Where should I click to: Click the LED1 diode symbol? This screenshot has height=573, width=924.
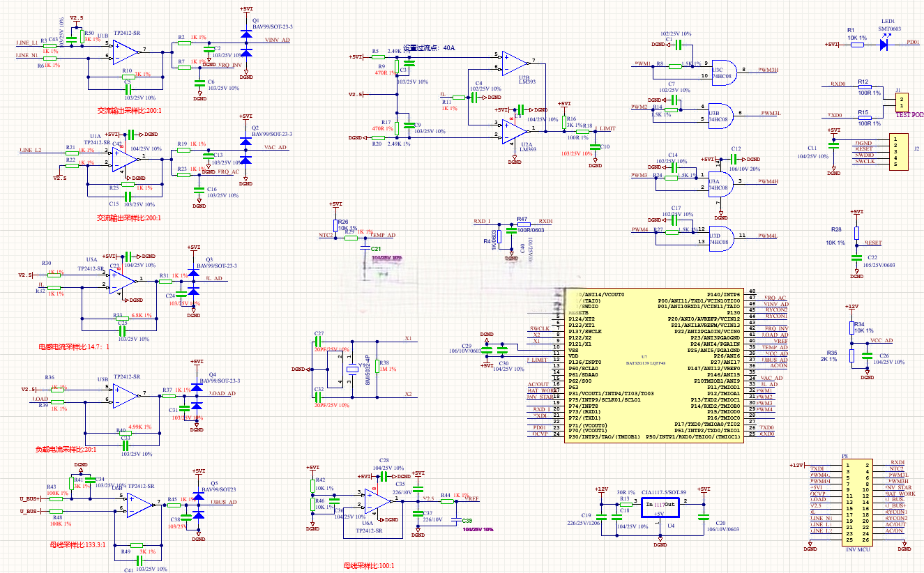(884, 44)
